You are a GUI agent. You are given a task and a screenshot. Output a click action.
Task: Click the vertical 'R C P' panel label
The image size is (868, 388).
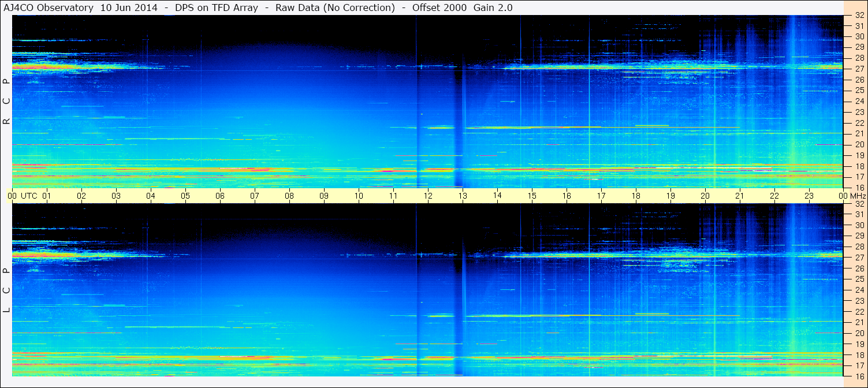pyautogui.click(x=6, y=102)
